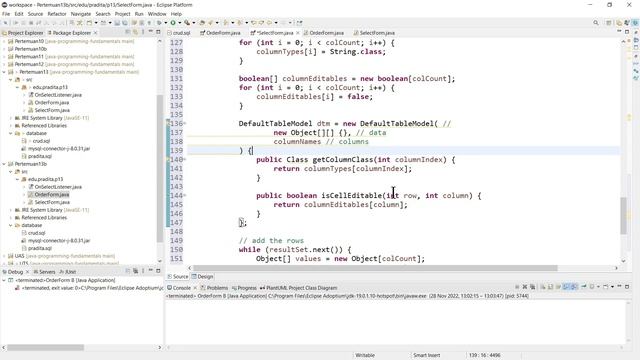Image resolution: width=640 pixels, height=360 pixels.
Task: Collapse the Pertemuan13 project node
Action: pyautogui.click(x=4, y=72)
